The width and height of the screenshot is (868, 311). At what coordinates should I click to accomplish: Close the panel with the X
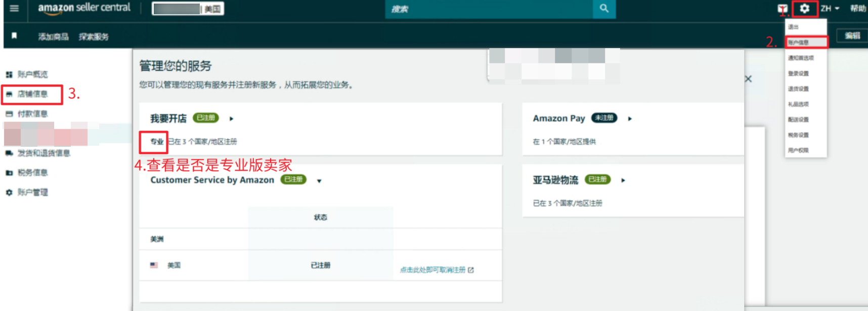click(748, 79)
